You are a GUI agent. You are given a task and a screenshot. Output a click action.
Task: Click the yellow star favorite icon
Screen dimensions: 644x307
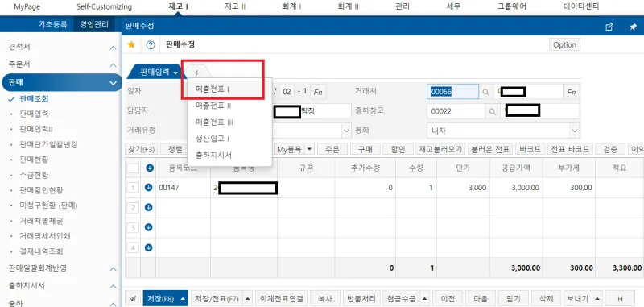(x=131, y=44)
